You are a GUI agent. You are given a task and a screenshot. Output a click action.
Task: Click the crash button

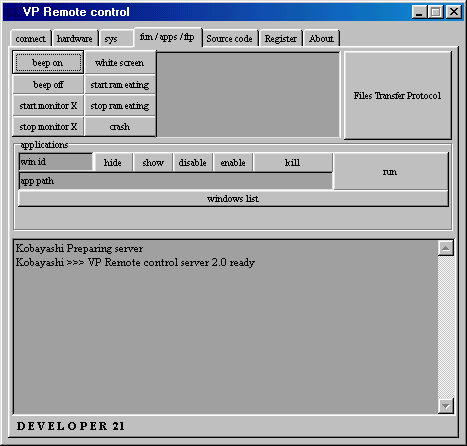click(x=120, y=126)
